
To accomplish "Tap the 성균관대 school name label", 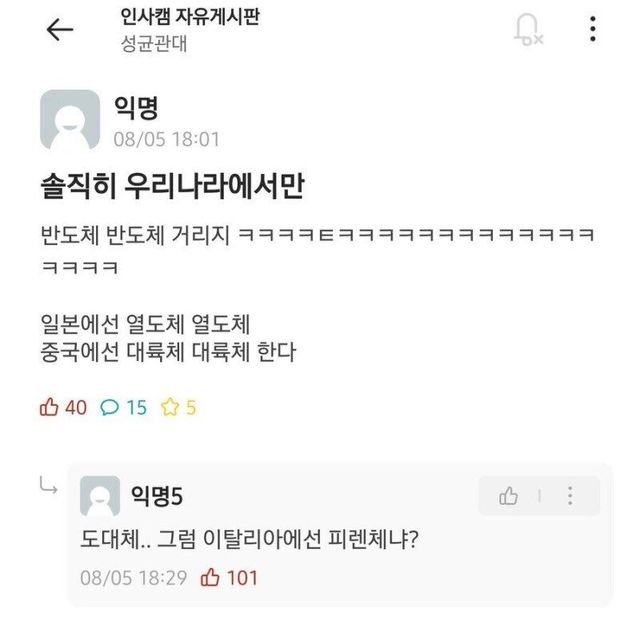I will coord(152,44).
